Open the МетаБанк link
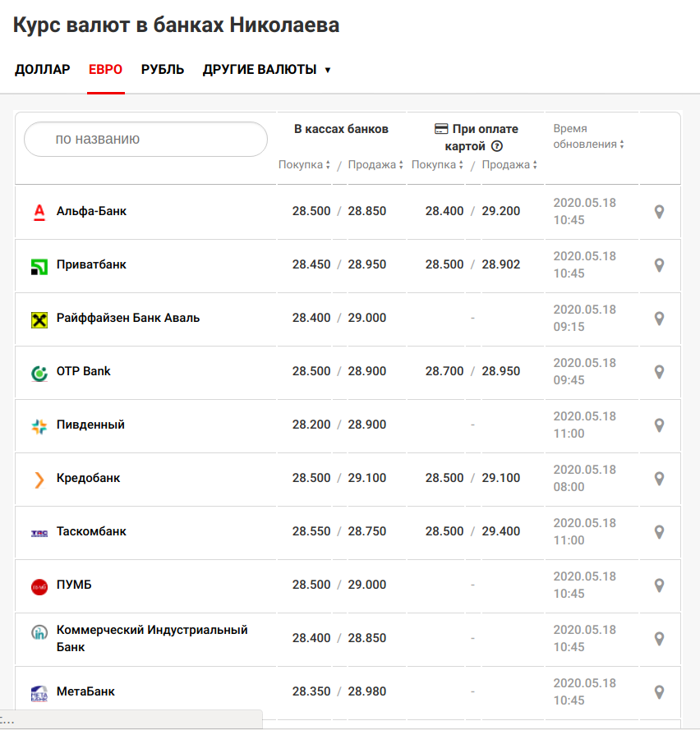Screen dimensions: 700x730 coord(85,691)
